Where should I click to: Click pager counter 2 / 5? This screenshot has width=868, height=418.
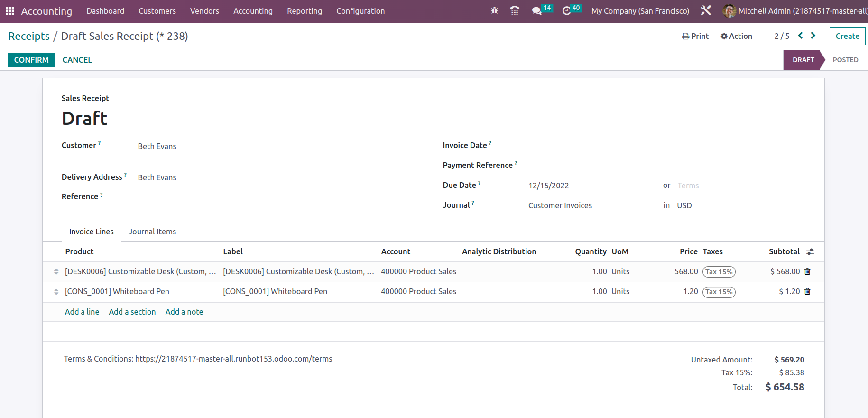tap(782, 36)
